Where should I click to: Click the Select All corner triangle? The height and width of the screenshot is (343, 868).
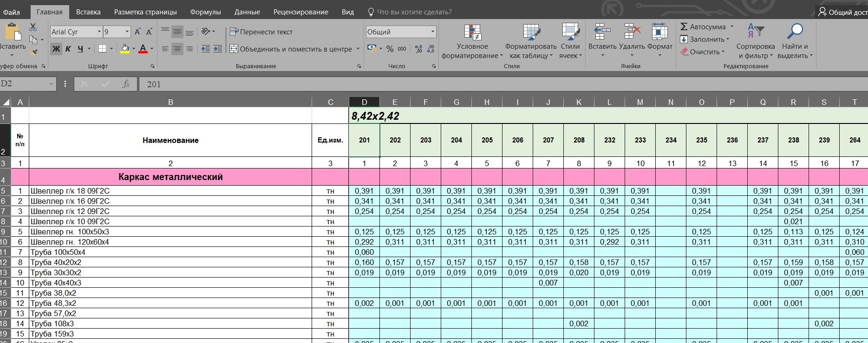(6, 102)
